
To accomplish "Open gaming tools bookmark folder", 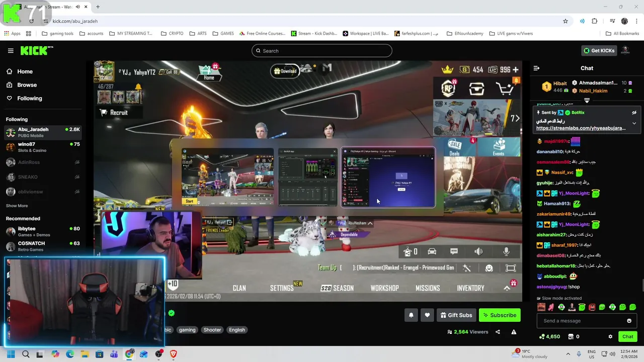I will 57,34.
